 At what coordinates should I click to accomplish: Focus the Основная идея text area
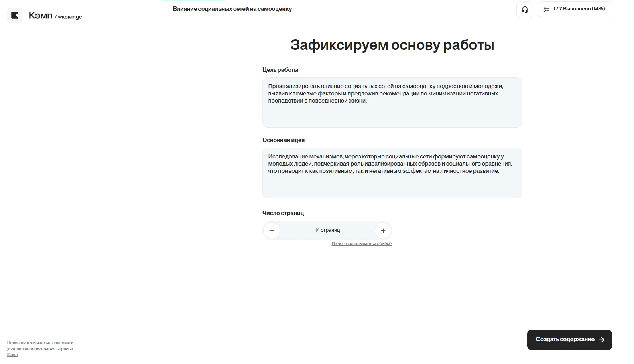coord(392,173)
